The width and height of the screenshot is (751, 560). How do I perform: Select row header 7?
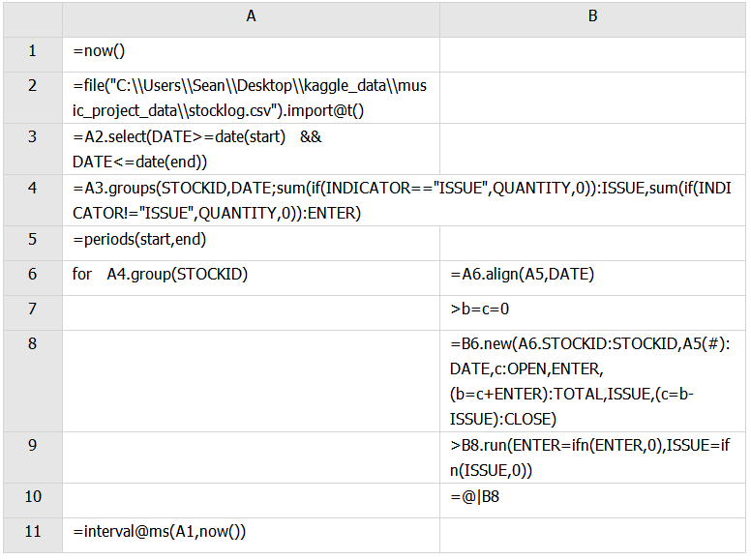[33, 312]
